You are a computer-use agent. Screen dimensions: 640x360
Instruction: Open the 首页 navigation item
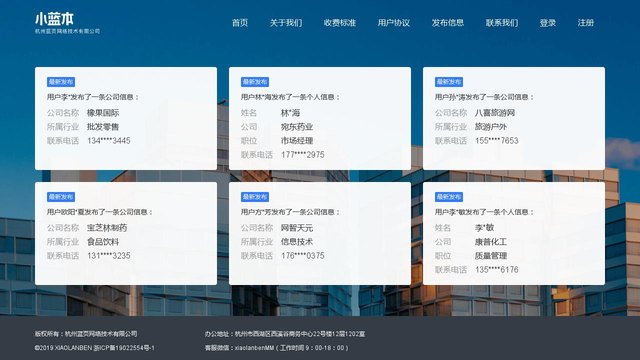[x=240, y=23]
